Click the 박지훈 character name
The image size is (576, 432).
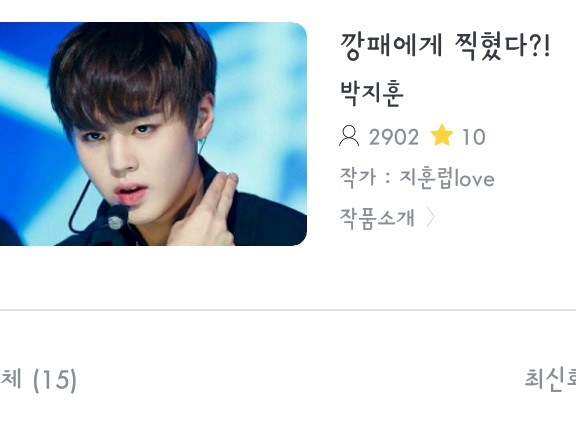tap(372, 93)
